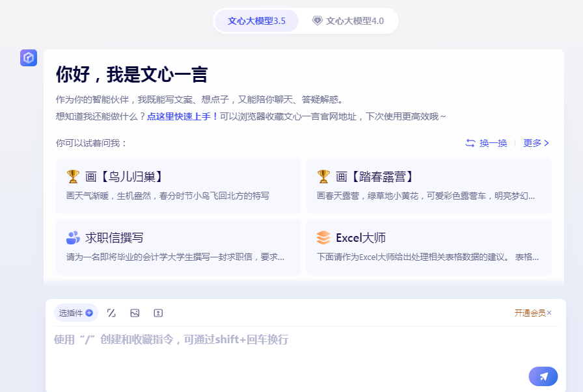Screen dimensions: 583x392
Task: Click the slash command icon in input toolbar
Action: point(111,313)
